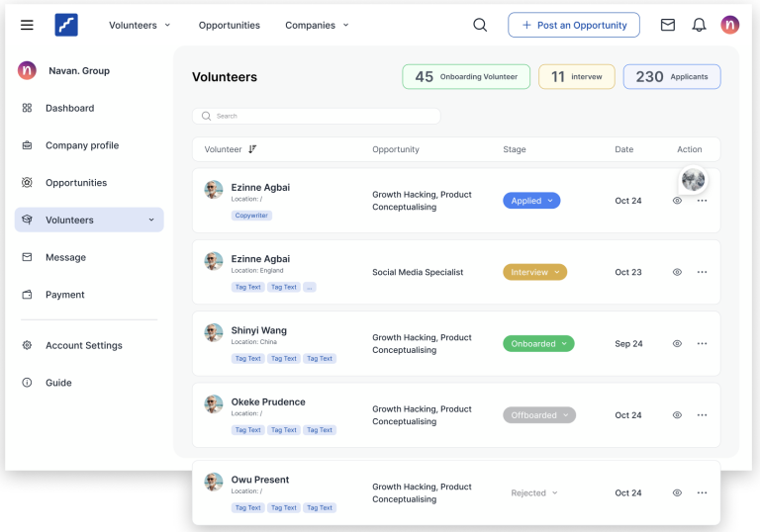
Task: Click the Sep 24 date cell
Action: click(x=628, y=343)
